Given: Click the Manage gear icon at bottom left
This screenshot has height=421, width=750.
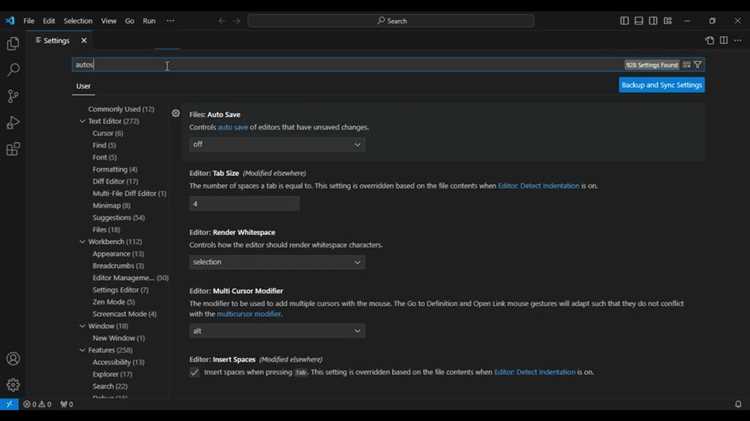Looking at the screenshot, I should point(13,385).
